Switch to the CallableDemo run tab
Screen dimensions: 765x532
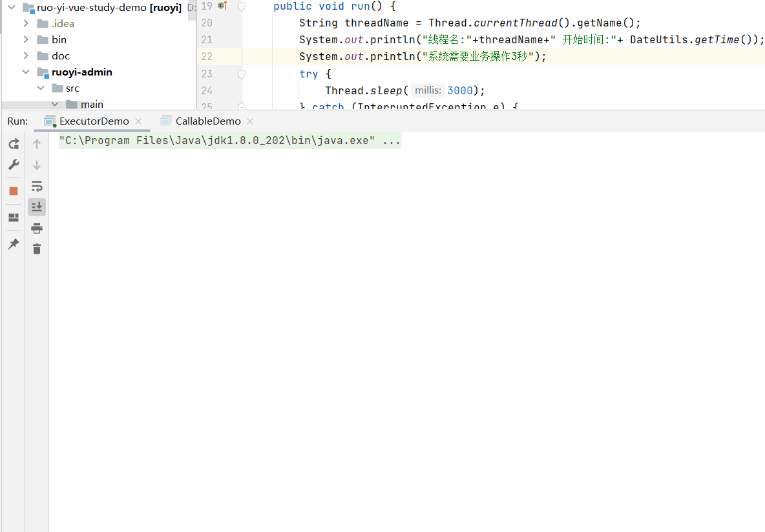[207, 121]
